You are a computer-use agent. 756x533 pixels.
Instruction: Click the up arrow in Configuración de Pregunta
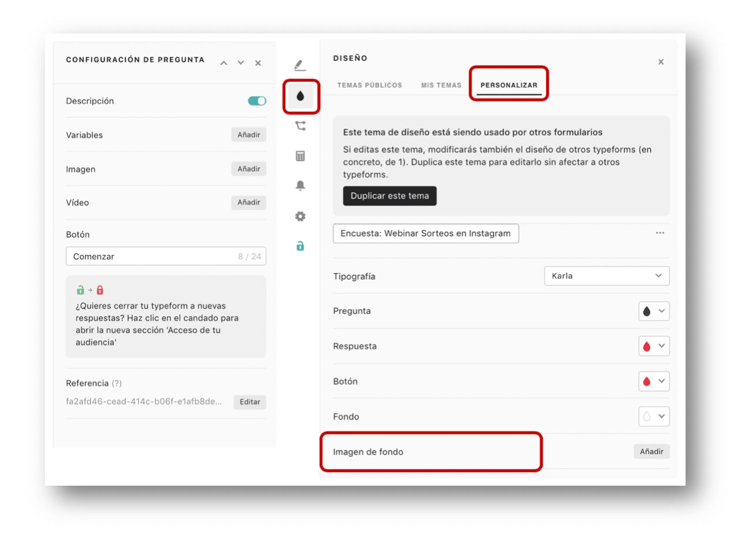pos(224,63)
